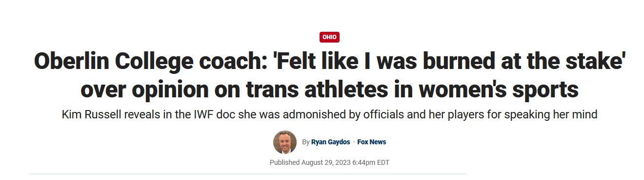Click the word 'Published' in dateline
This screenshot has width=644, height=180.
284,162
